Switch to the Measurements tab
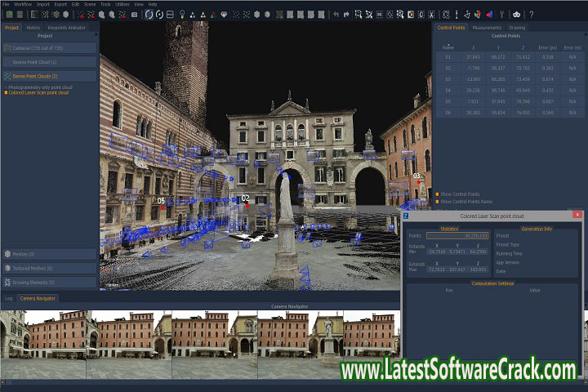 pos(487,27)
